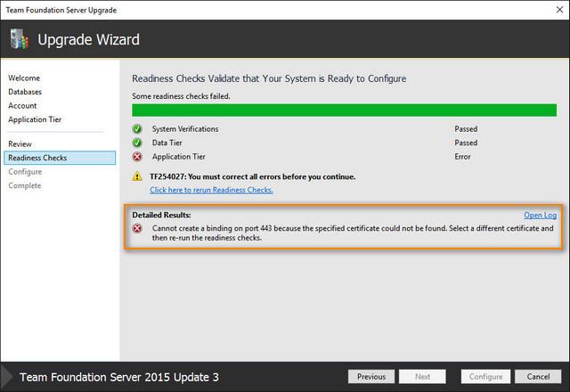This screenshot has height=392, width=570.
Task: Select the highlighted Readiness Checks step
Action: (x=37, y=158)
